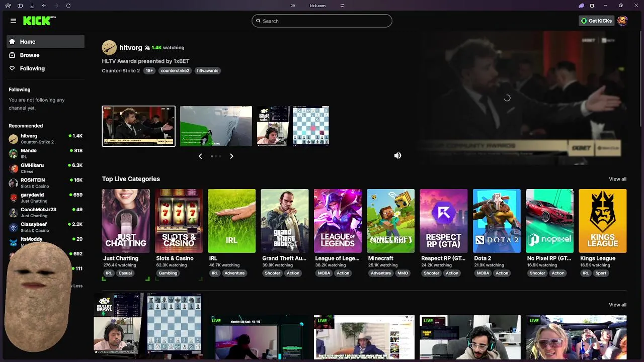Screen dimensions: 644x362
Task: Open Browse in the sidebar
Action: pyautogui.click(x=46, y=55)
